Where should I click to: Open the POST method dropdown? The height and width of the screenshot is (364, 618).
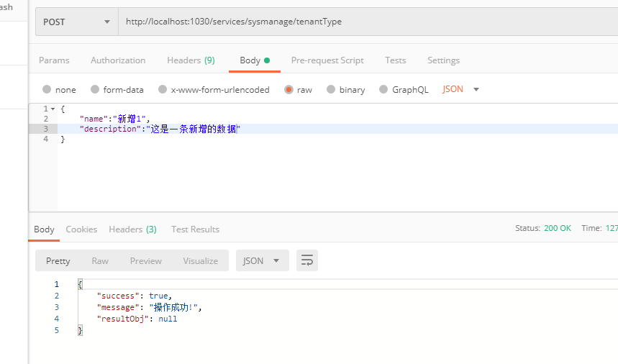[76, 22]
